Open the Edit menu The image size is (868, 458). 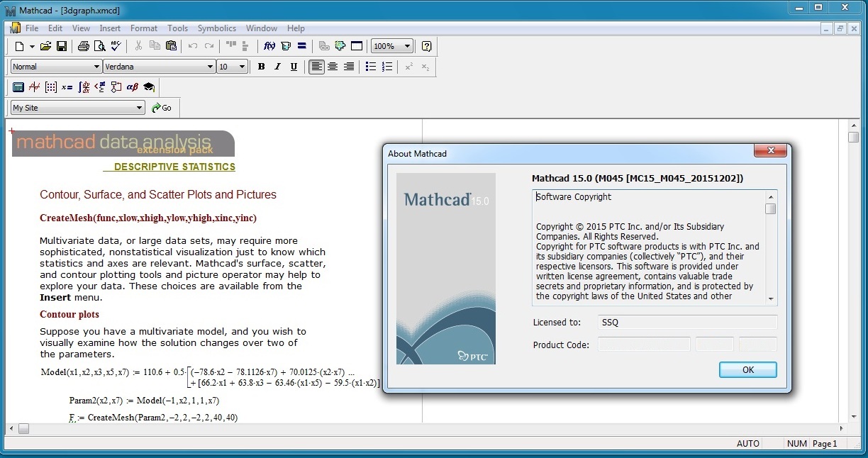click(x=55, y=28)
